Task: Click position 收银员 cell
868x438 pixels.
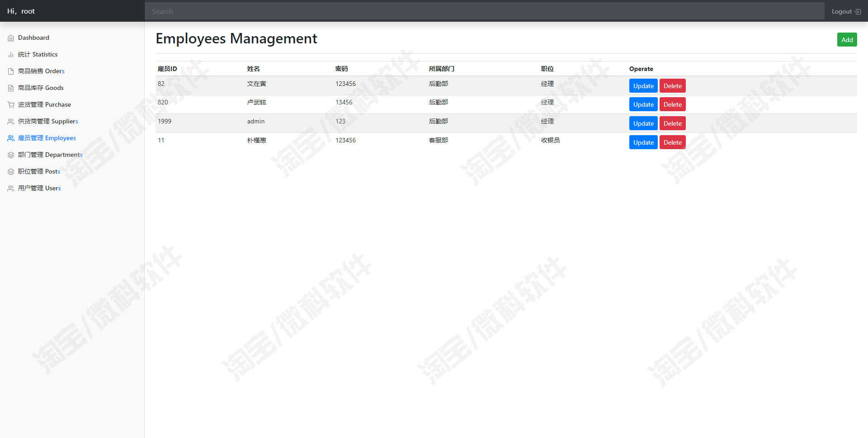Action: tap(550, 141)
